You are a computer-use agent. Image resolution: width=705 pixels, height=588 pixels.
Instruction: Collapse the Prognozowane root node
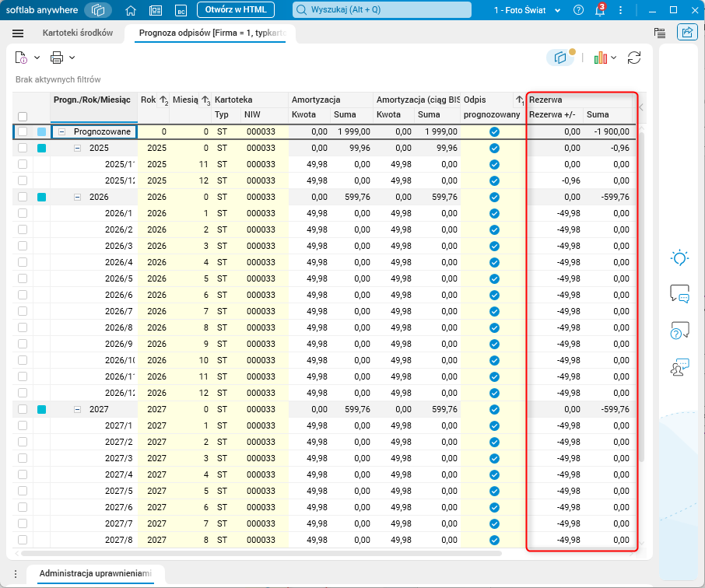click(x=62, y=132)
